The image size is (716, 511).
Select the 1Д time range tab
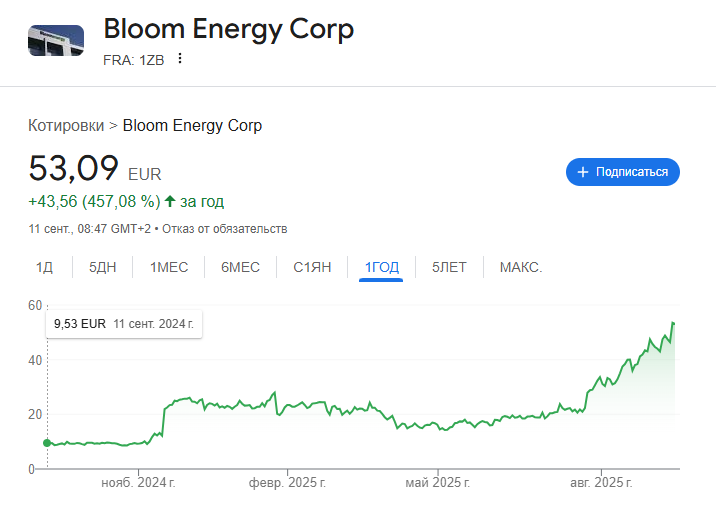(x=44, y=267)
